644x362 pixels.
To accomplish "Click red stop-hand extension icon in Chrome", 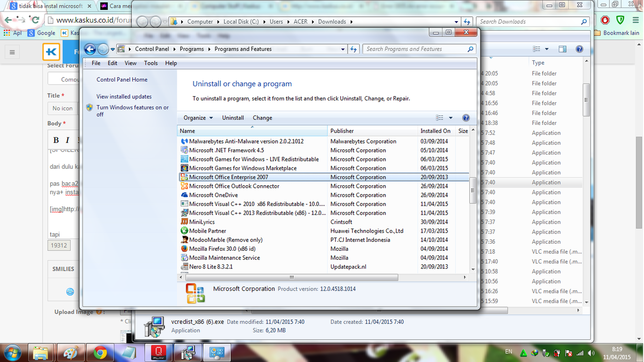I will point(605,20).
